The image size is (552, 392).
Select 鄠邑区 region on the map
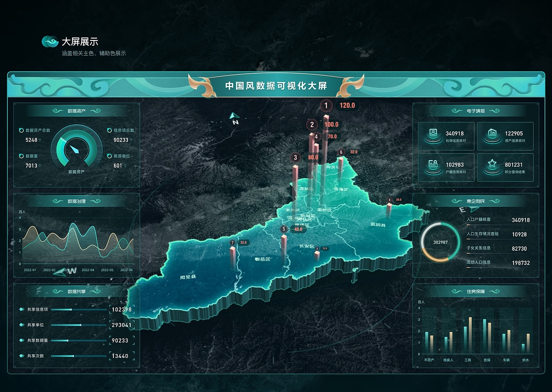point(262,259)
